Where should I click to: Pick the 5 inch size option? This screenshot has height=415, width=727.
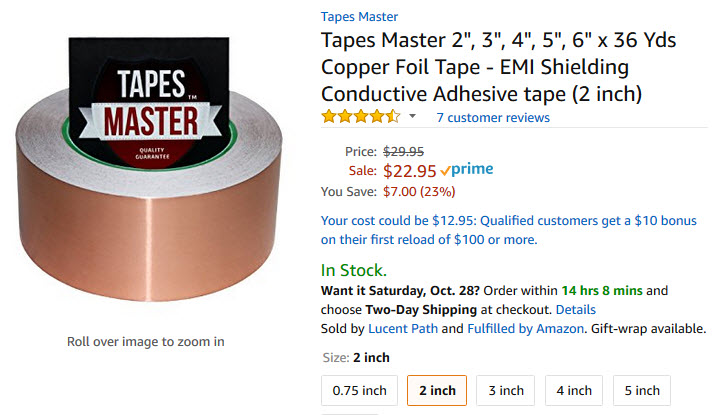(x=642, y=390)
